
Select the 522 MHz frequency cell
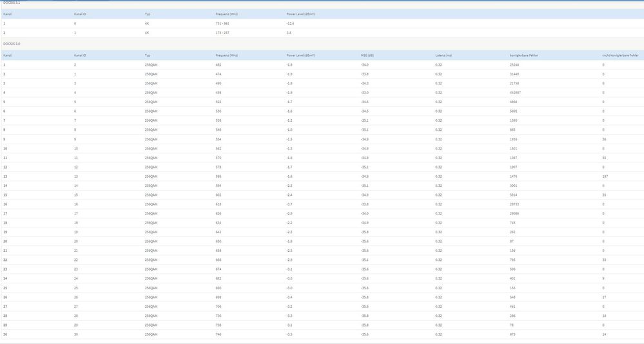point(219,102)
